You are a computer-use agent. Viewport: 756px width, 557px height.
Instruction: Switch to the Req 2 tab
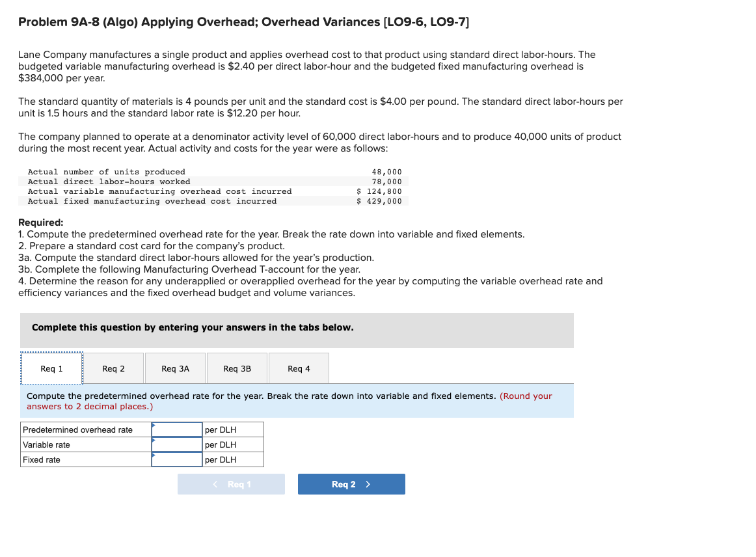coord(113,368)
